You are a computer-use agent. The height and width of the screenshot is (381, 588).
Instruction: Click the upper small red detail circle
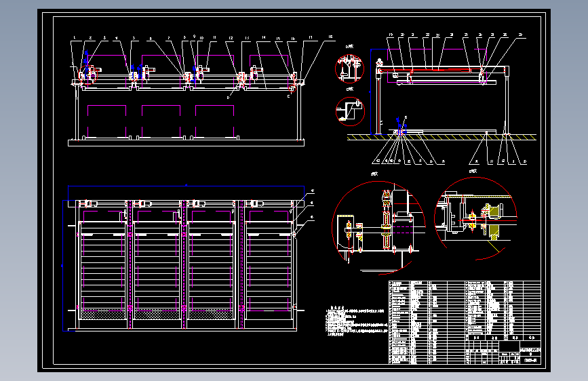click(x=349, y=68)
